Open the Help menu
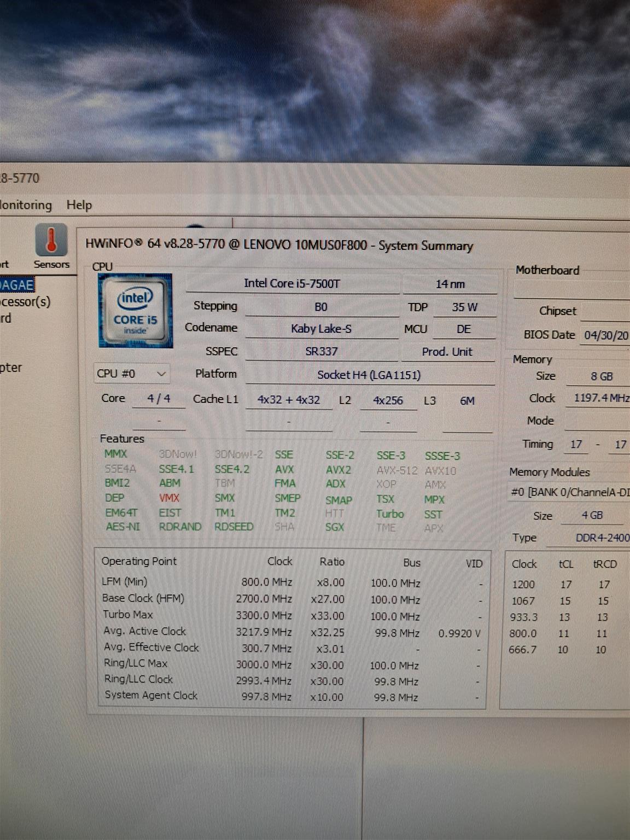630x840 pixels. [79, 205]
